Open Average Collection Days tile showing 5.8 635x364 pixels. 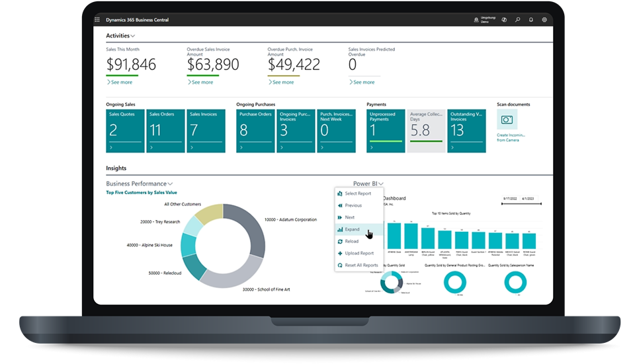click(x=426, y=131)
